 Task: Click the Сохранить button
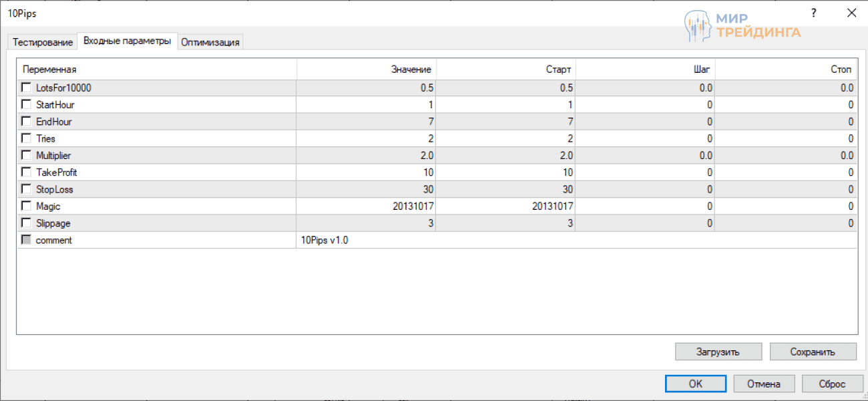pos(813,352)
